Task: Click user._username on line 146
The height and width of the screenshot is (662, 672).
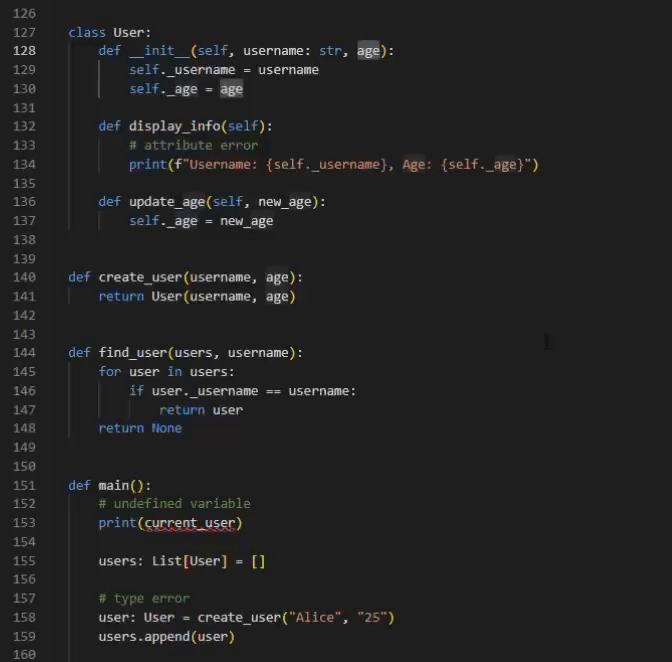Action: [205, 391]
